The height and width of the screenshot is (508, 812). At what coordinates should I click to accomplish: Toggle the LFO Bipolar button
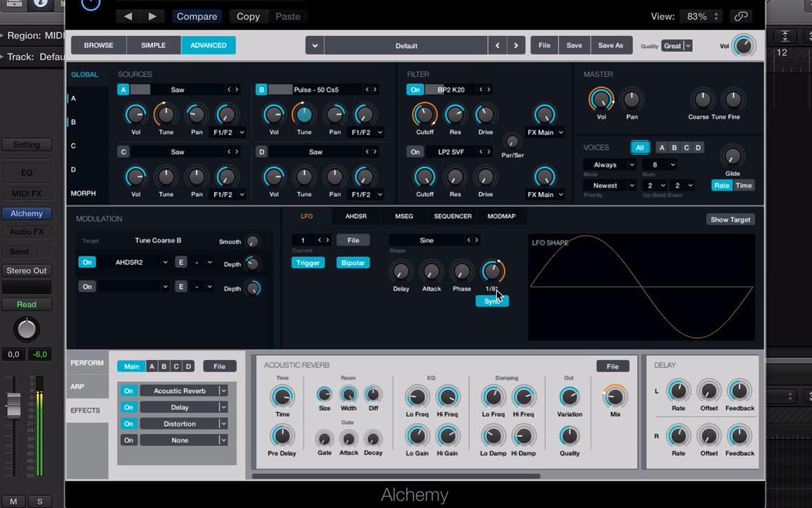(352, 262)
